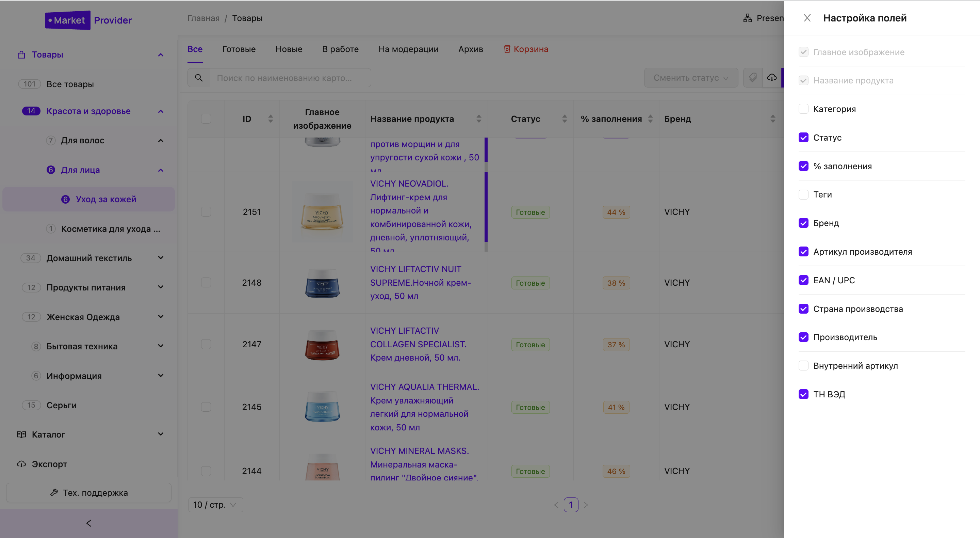Switch to the Готовые tab

[239, 49]
